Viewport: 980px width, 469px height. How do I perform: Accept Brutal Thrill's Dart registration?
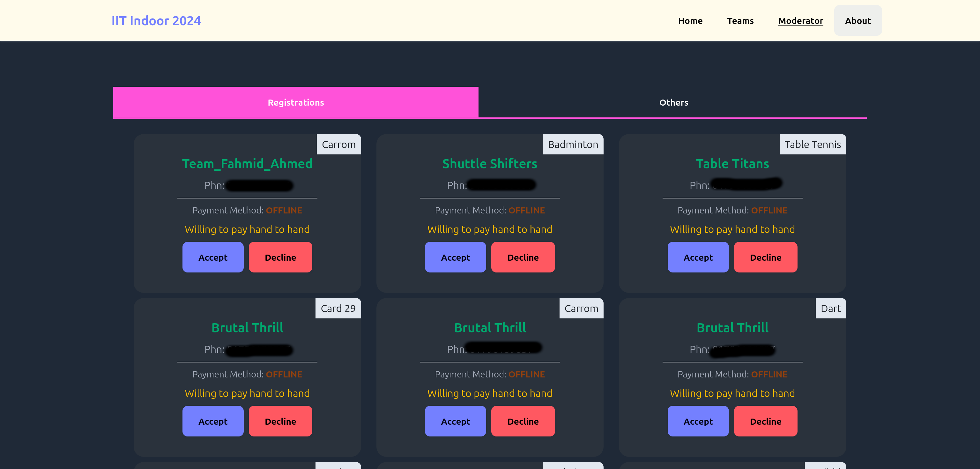(x=698, y=421)
